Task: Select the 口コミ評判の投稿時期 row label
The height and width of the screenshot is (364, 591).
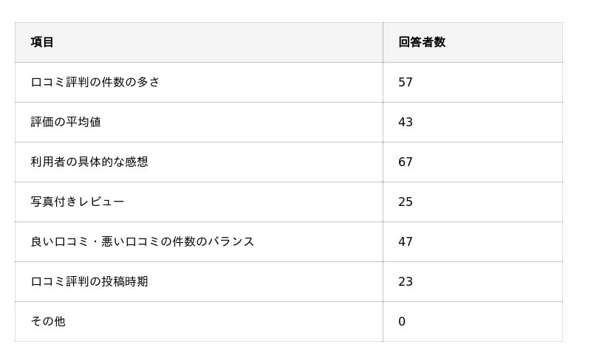Action: pyautogui.click(x=89, y=281)
